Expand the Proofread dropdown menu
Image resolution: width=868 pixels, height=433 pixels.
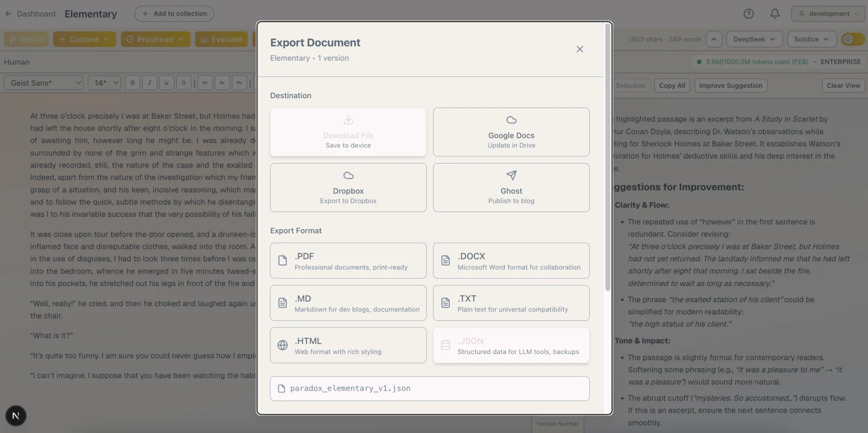[x=156, y=39]
